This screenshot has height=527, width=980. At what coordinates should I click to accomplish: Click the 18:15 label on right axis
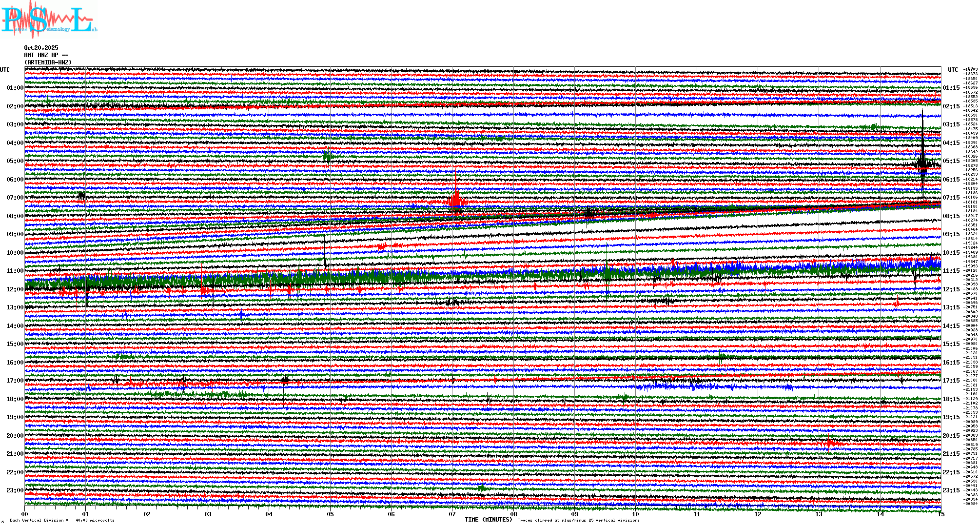click(951, 399)
